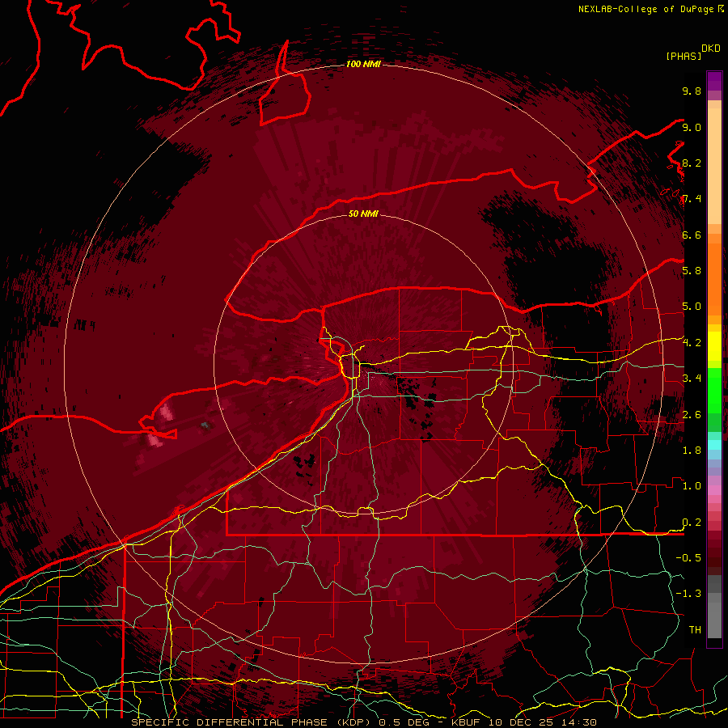The width and height of the screenshot is (728, 728).
Task: Pick the purple band atop the color bar
Action: pyautogui.click(x=714, y=82)
